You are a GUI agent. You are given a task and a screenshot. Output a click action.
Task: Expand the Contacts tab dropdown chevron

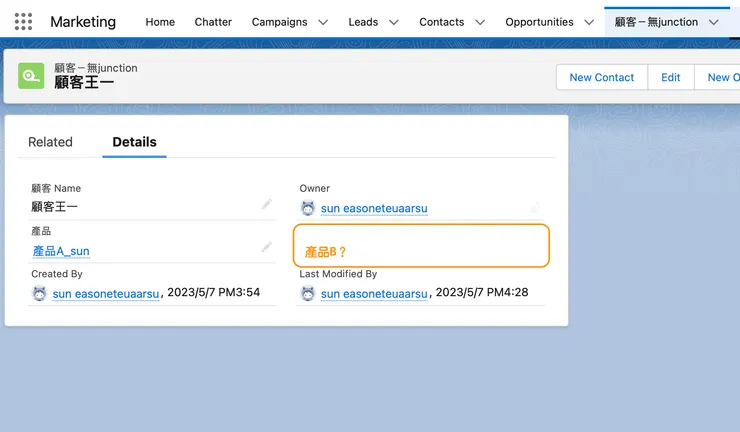[x=479, y=22]
